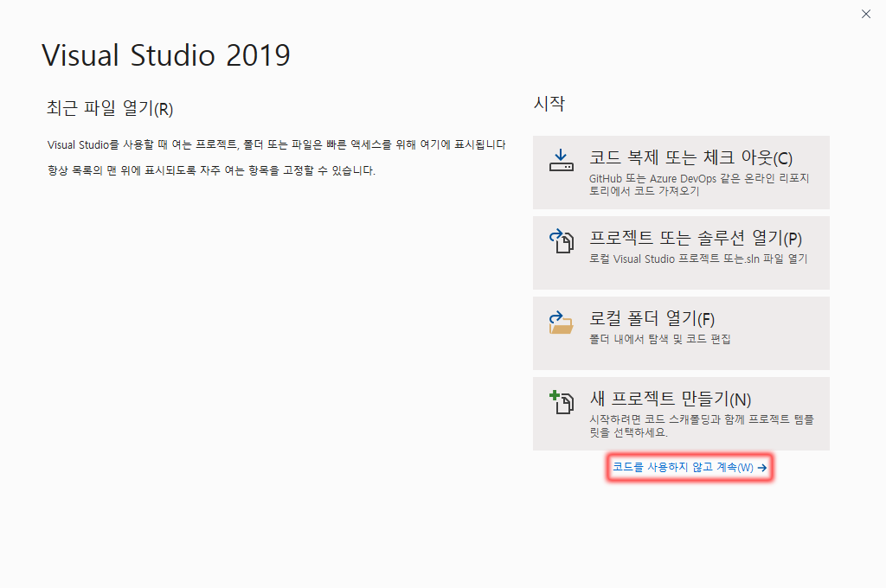Viewport: 886px width, 588px height.
Task: Click the open project or solution icon
Action: [561, 240]
